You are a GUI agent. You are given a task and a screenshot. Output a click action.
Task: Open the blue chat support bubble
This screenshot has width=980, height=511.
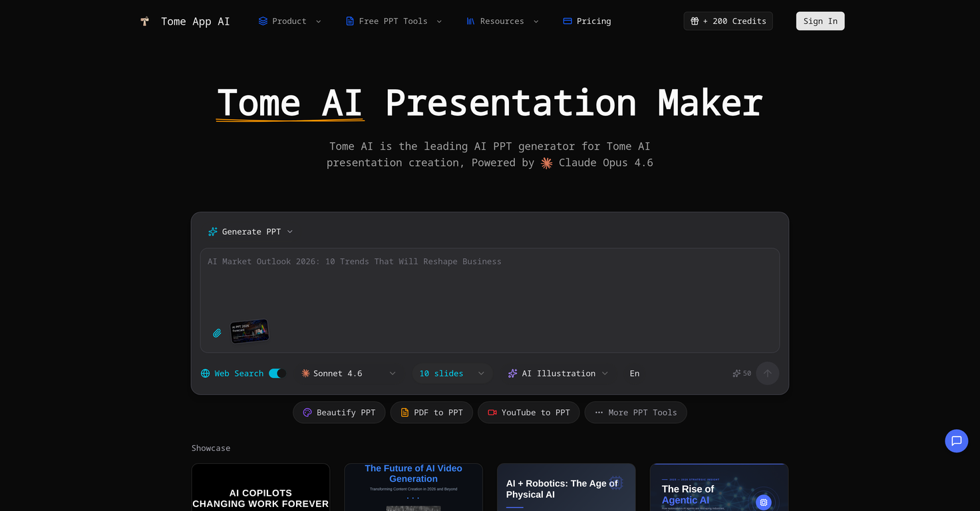[956, 440]
